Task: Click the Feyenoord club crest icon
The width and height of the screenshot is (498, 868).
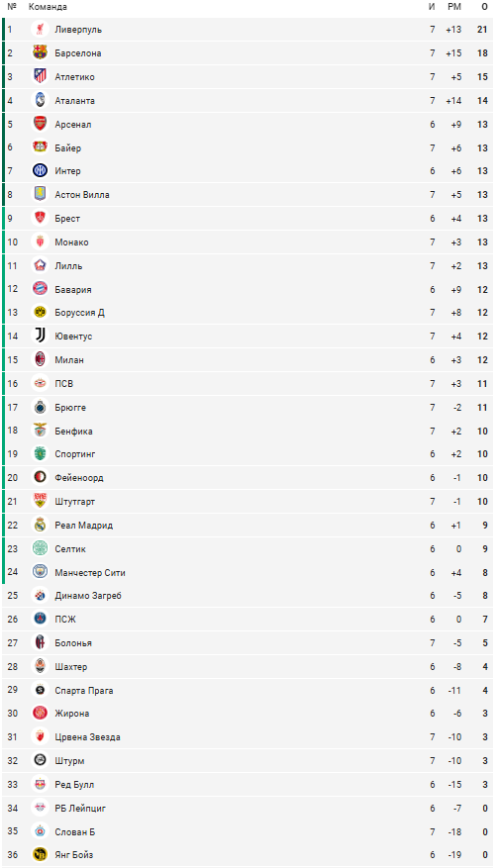Action: point(40,478)
